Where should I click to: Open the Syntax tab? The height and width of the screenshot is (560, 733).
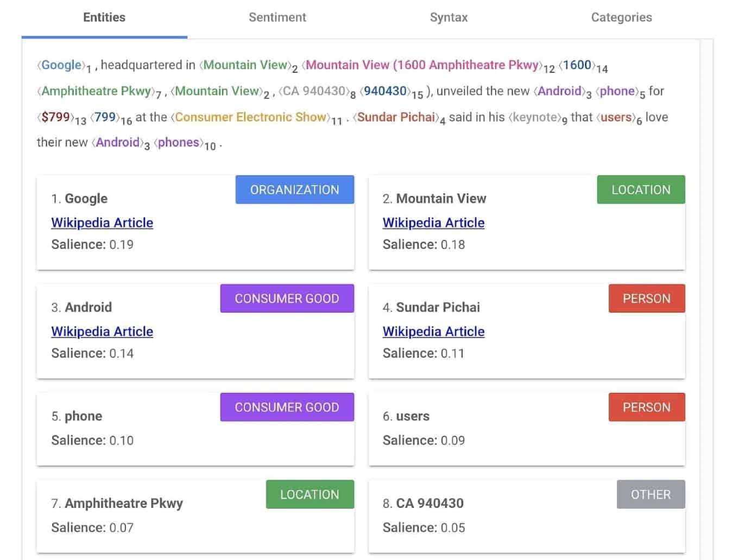tap(448, 17)
